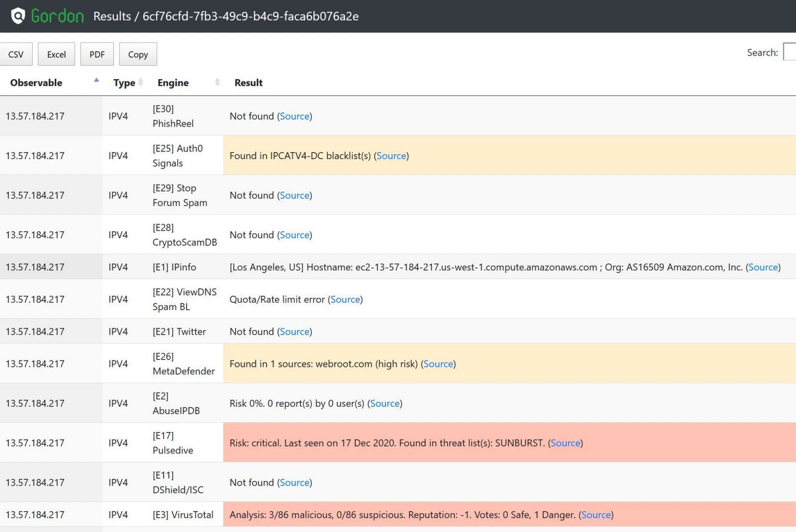Click the IPCATV4-DC blacklist result text
796x532 pixels.
(300, 156)
